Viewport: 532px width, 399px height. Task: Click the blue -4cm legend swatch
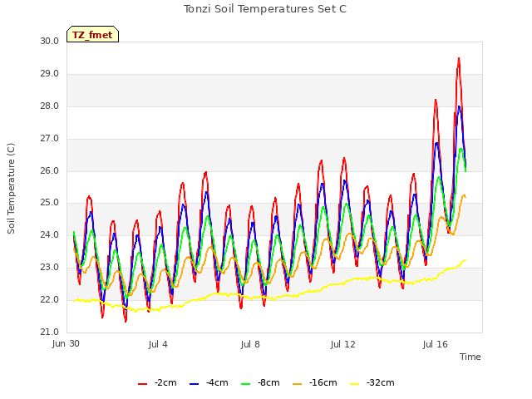click(194, 384)
